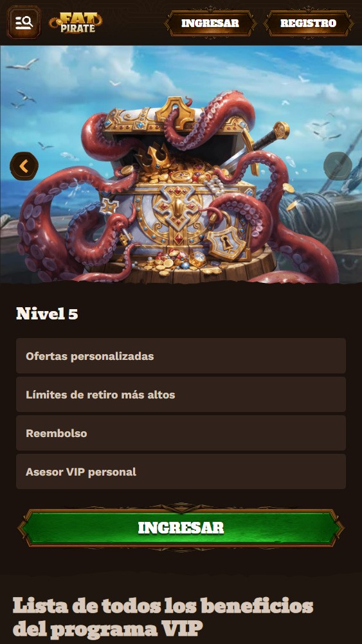Click the large green INGRESAR button
This screenshot has width=362, height=644.
181,528
